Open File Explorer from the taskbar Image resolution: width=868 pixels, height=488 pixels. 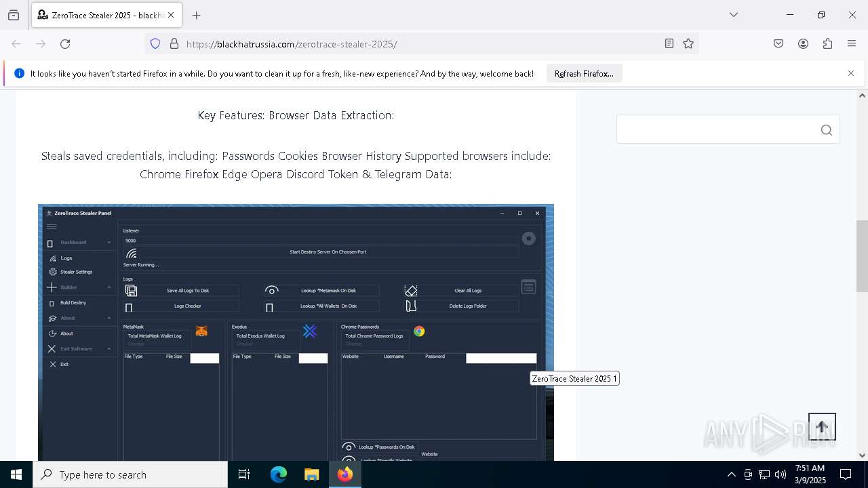(x=311, y=474)
